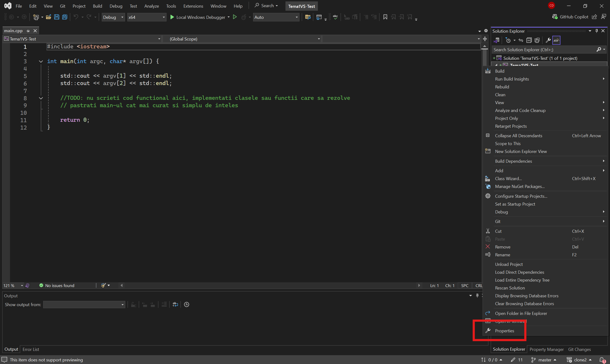Viewport: 610px width, 364px height.
Task: Click Start Without Debugging outline play icon
Action: click(x=235, y=17)
